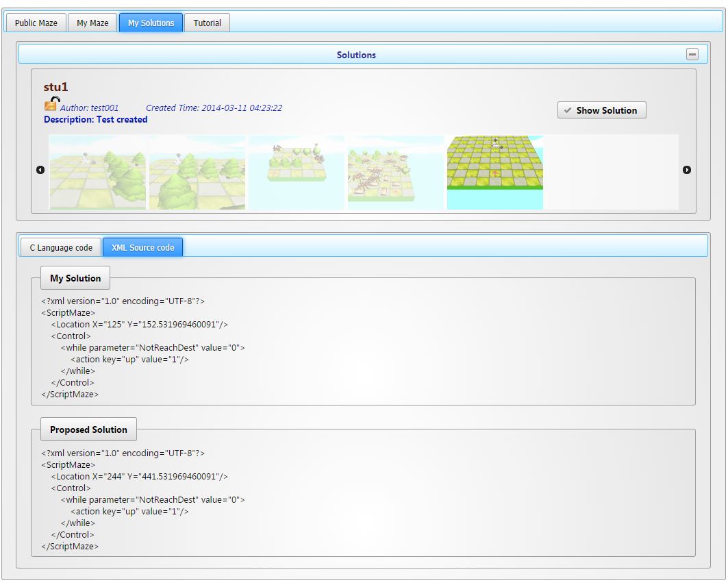728x587 pixels.
Task: Click the open padlock icon under stu1
Action: click(x=51, y=104)
